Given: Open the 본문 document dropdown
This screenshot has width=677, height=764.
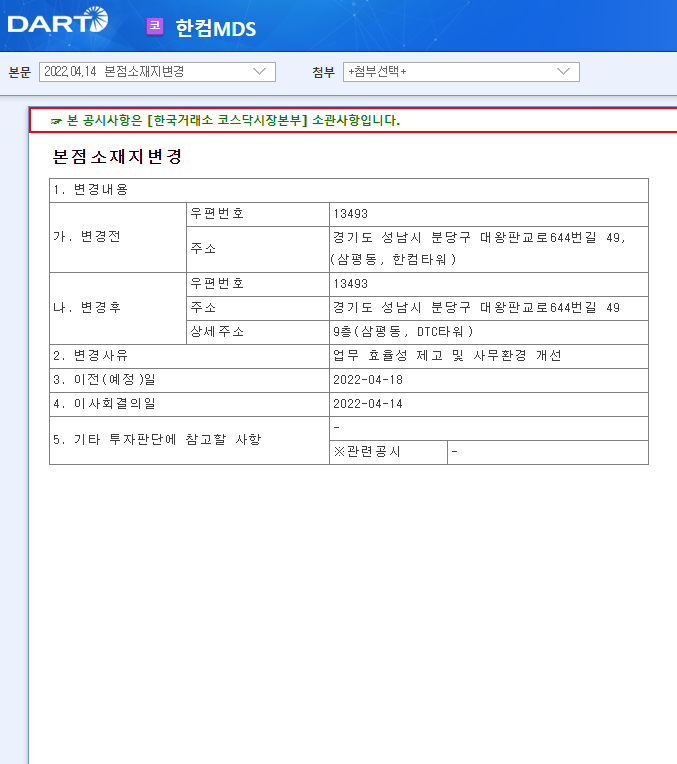Looking at the screenshot, I should (x=157, y=72).
